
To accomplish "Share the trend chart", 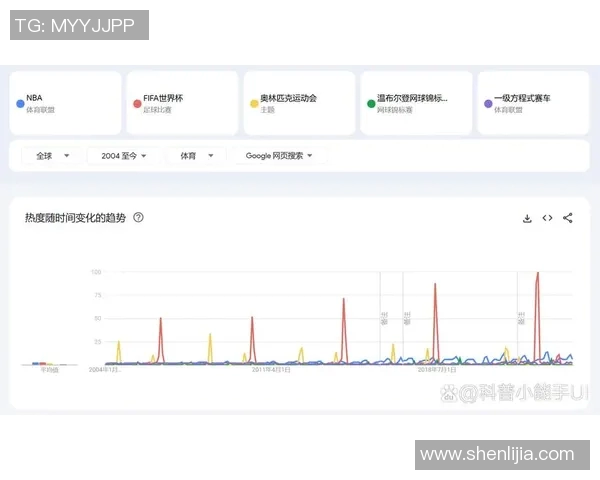I will 567,218.
